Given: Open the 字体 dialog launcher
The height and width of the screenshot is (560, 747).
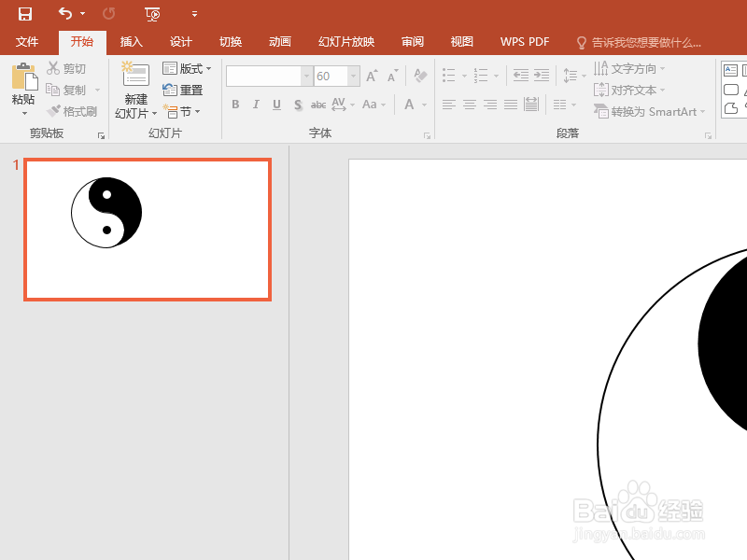Looking at the screenshot, I should coord(427,136).
